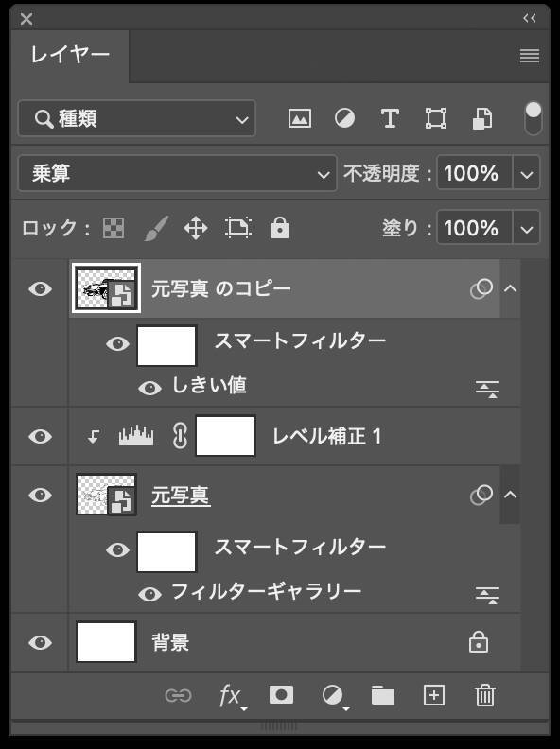Screen dimensions: 560x749
Task: Close the panel with X button
Action: click(26, 19)
